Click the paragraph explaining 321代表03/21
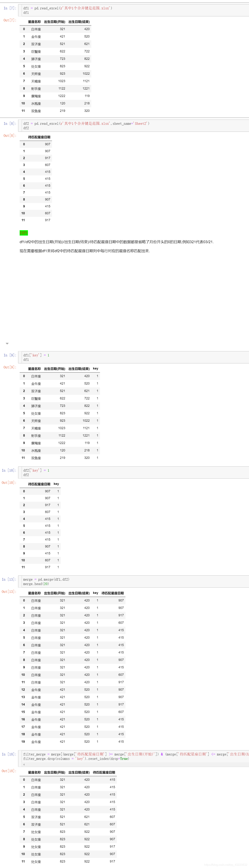Viewport: 249px width, 868px height. click(x=117, y=242)
